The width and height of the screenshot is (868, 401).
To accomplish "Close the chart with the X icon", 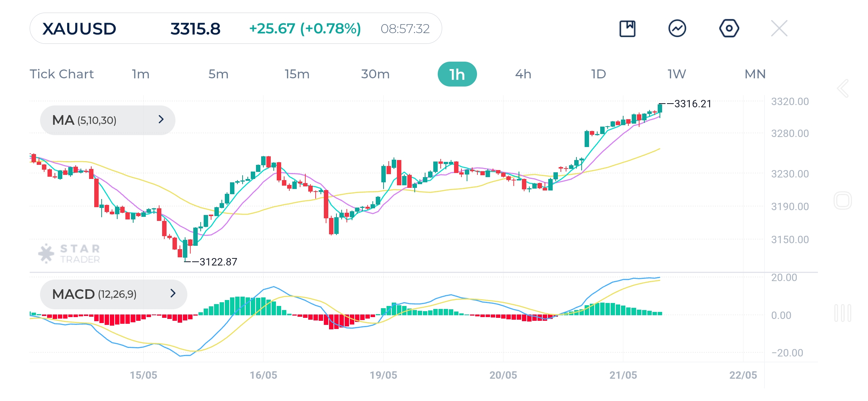I will (x=780, y=28).
